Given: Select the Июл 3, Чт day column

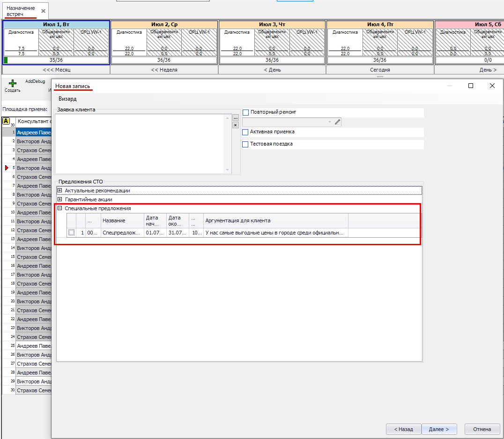Looking at the screenshot, I should click(272, 24).
